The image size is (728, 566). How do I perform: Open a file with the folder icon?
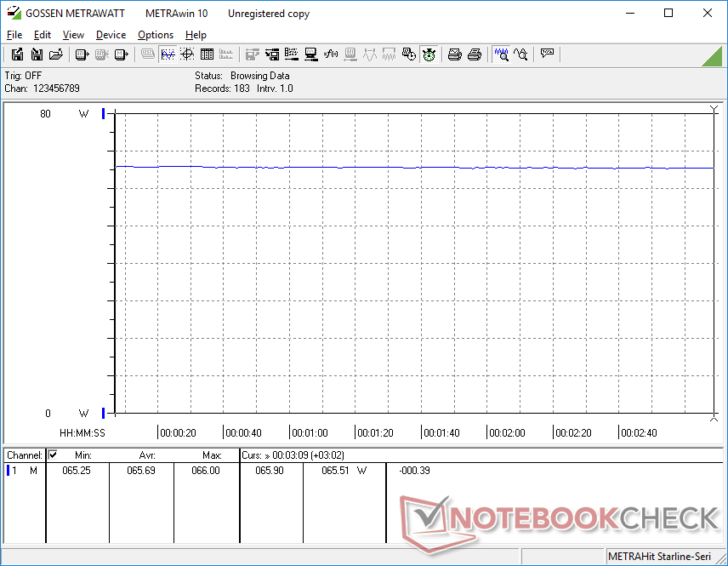[x=56, y=54]
